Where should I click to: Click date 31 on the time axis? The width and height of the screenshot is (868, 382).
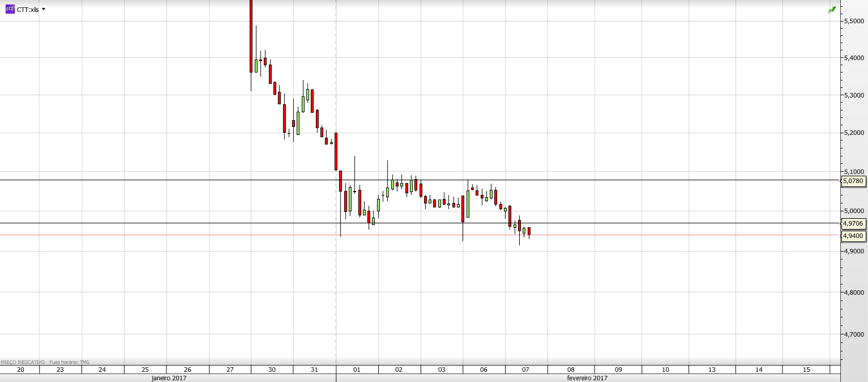coord(314,370)
